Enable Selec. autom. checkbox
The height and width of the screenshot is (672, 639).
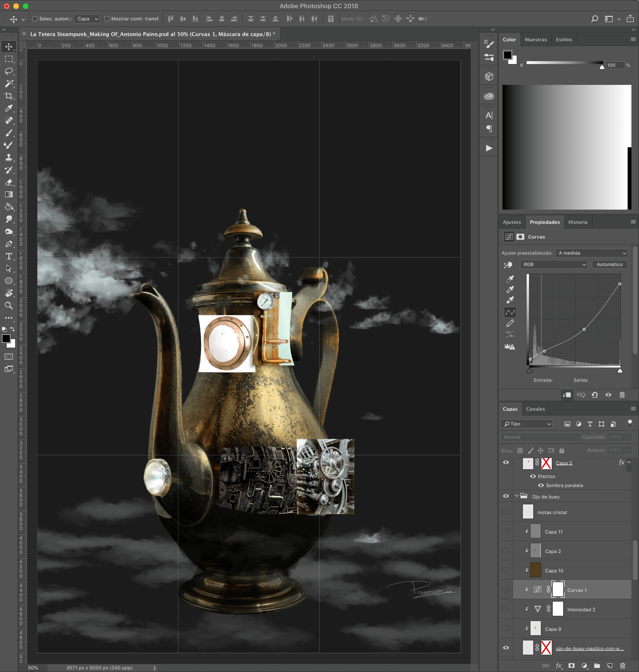[x=34, y=19]
